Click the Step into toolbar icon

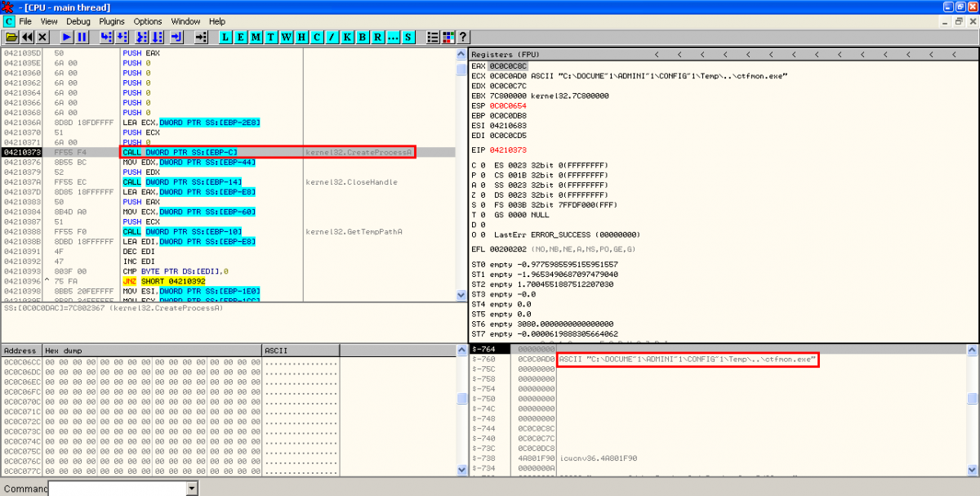106,38
